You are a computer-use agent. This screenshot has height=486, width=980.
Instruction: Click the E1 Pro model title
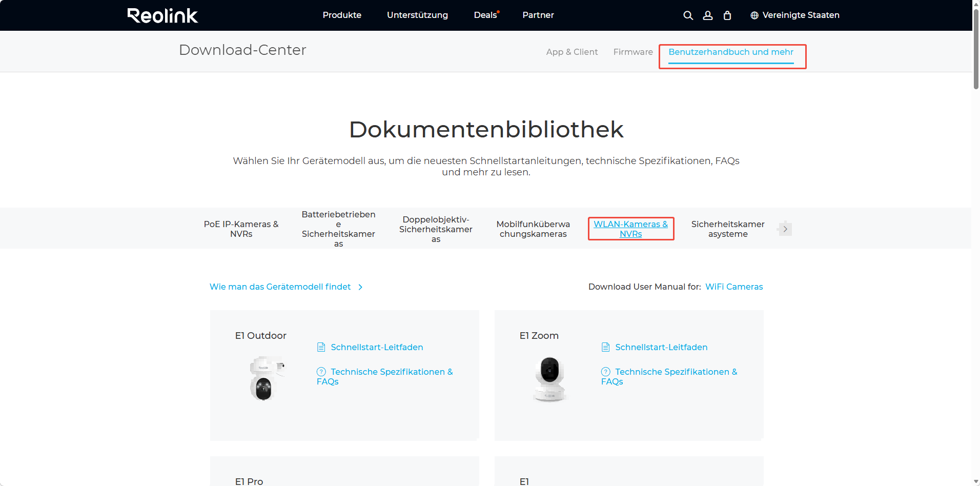(249, 481)
